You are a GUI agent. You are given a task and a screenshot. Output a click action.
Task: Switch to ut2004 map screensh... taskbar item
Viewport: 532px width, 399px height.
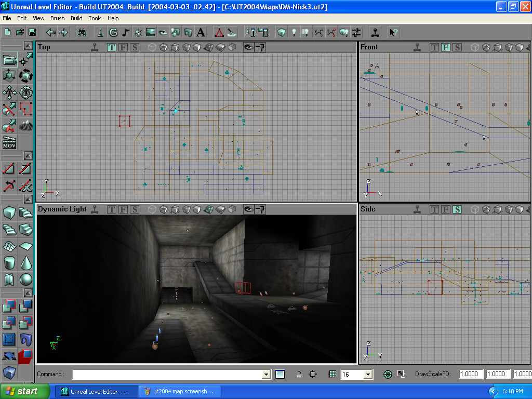click(180, 392)
